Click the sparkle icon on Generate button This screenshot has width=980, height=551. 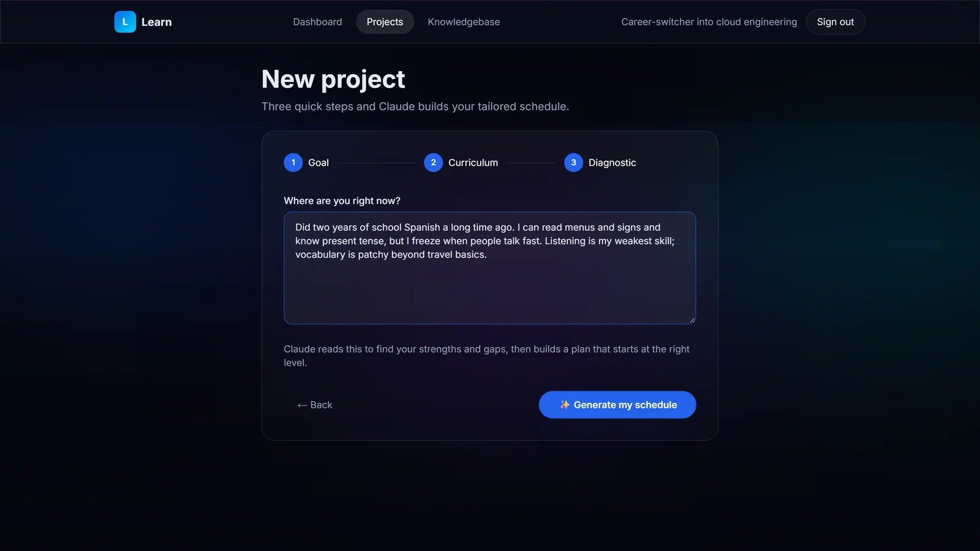[x=565, y=405]
